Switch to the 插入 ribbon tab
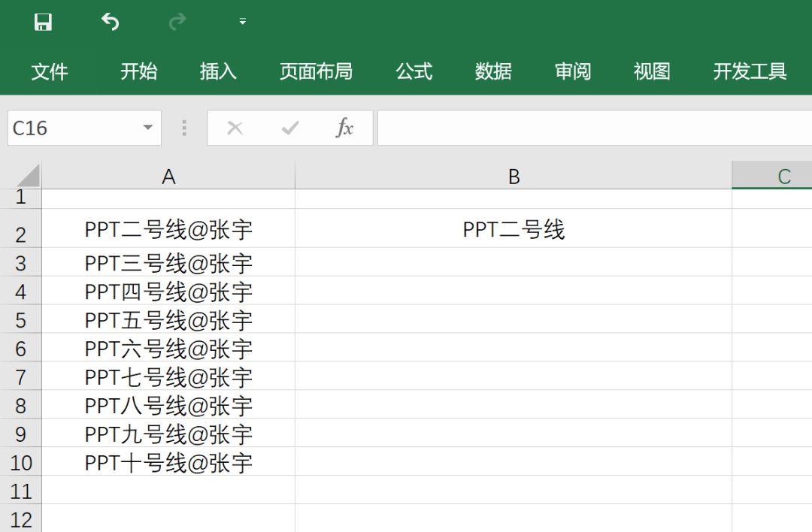The image size is (812, 532). [x=218, y=71]
